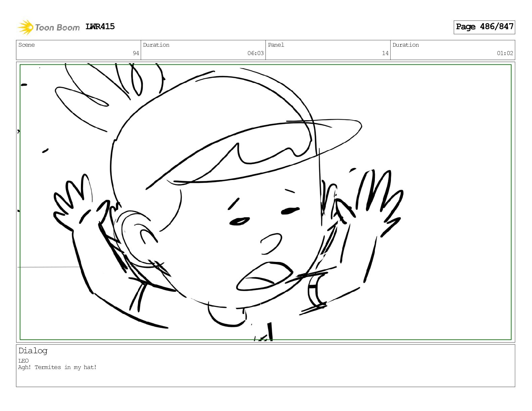Click the storyboard panel drawing of Leo
532x411 pixels.
265,202
